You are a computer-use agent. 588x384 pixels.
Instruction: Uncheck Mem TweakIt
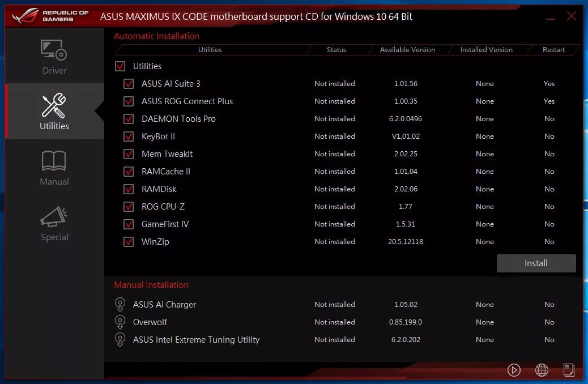(x=129, y=154)
